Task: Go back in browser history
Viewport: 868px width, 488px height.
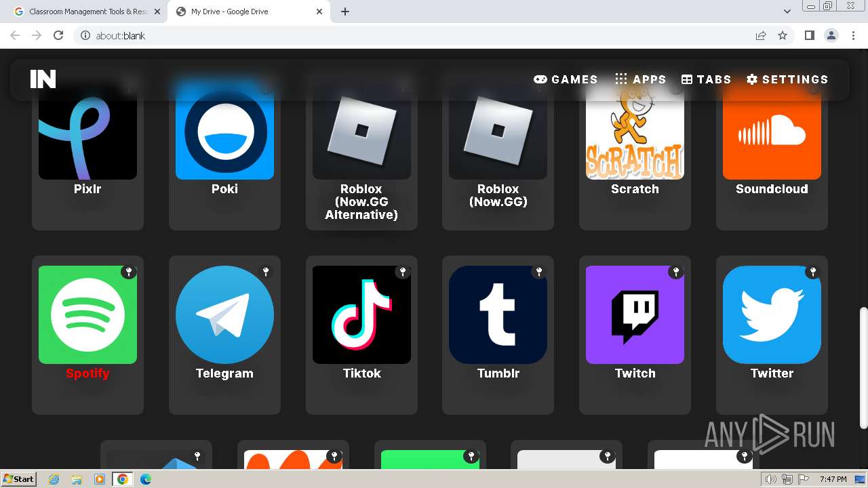Action: [x=15, y=35]
